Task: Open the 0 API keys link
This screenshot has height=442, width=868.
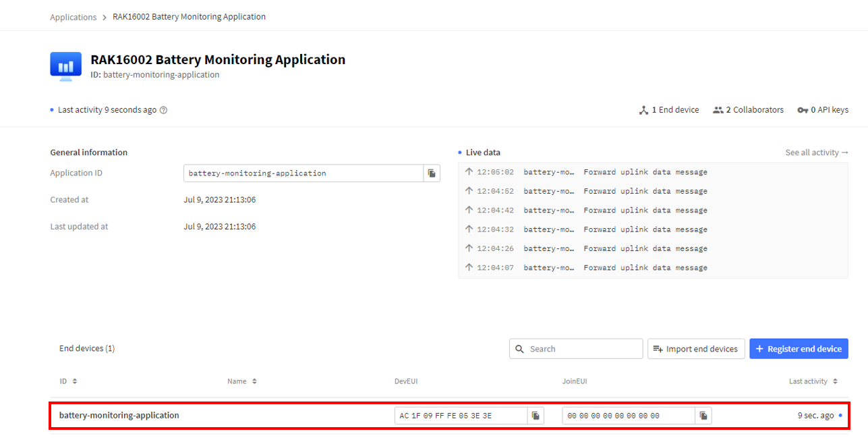Action: (x=823, y=110)
